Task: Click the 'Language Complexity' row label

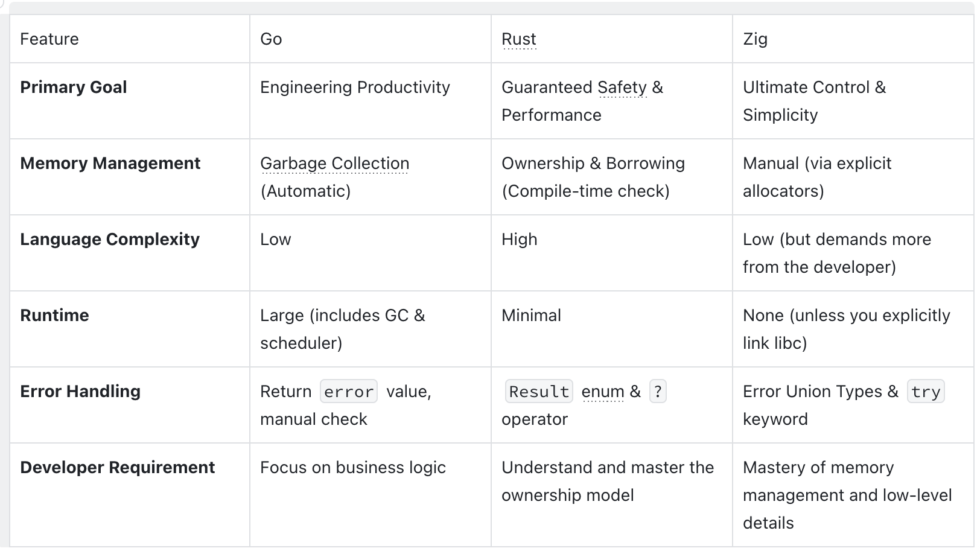Action: click(x=110, y=240)
